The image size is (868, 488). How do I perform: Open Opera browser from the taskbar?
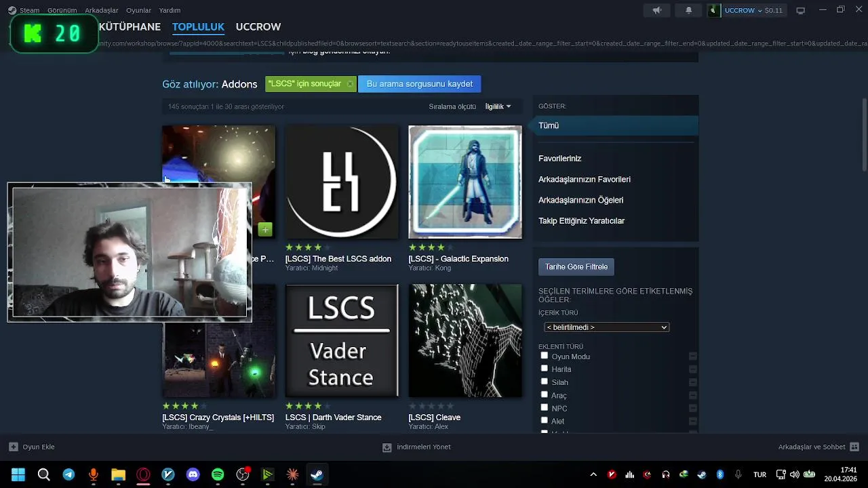143,474
